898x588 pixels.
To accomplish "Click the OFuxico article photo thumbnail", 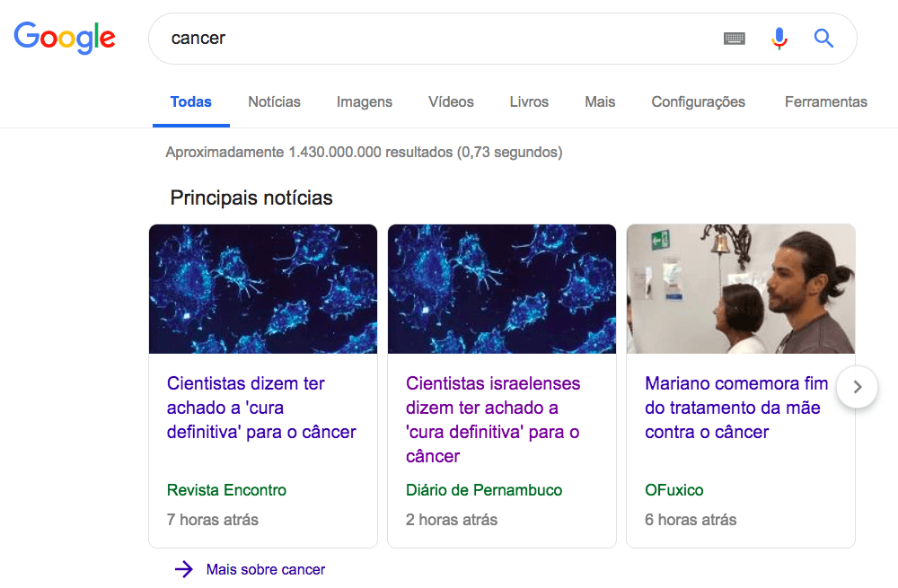I will point(740,289).
